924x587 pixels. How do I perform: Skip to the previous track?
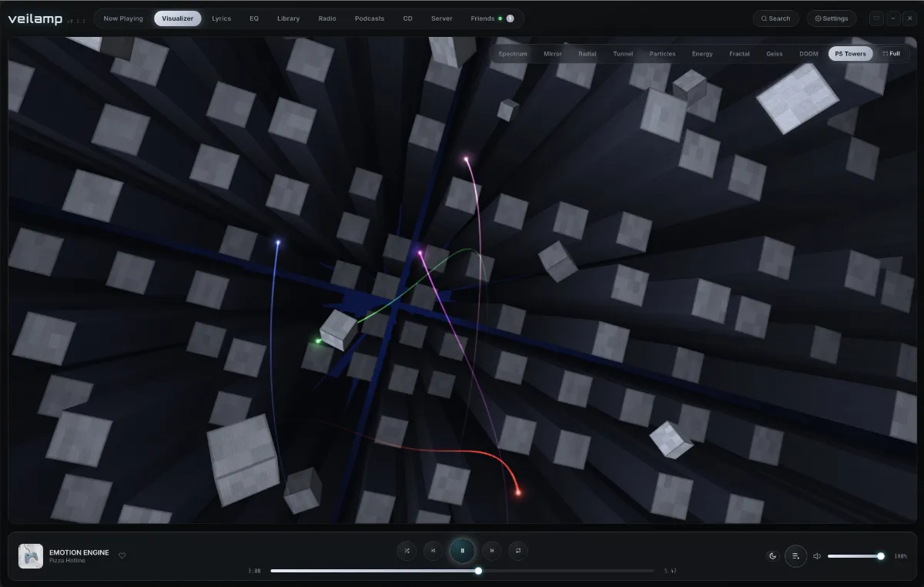click(434, 551)
